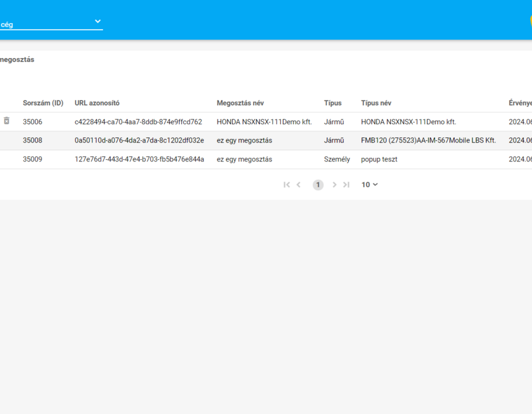This screenshot has height=414, width=532.
Task: Sort by the Sorszám (ID) column
Action: click(43, 103)
